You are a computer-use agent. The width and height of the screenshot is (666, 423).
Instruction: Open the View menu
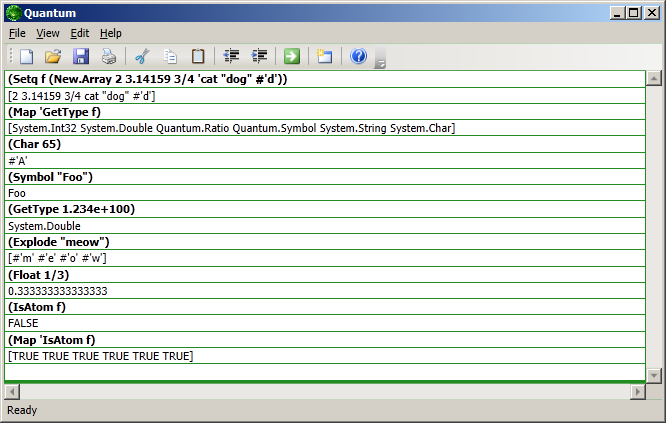click(48, 33)
